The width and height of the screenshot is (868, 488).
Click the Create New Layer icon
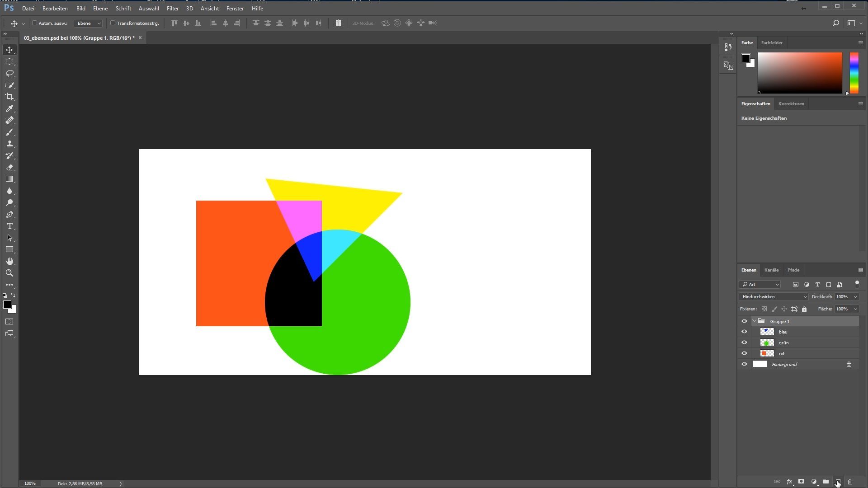tap(838, 481)
